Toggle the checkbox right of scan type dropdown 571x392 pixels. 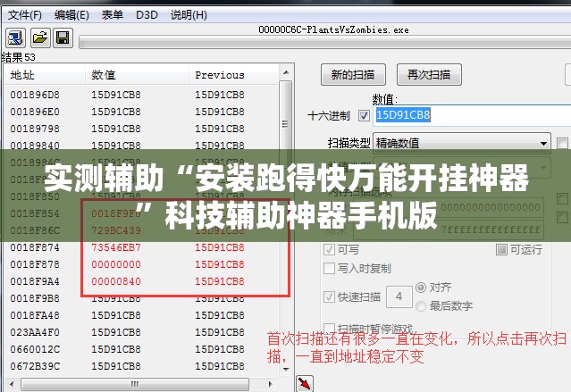point(562,143)
